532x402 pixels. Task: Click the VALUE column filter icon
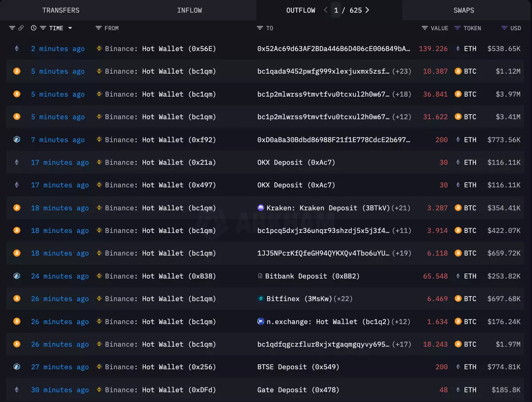pyautogui.click(x=425, y=28)
